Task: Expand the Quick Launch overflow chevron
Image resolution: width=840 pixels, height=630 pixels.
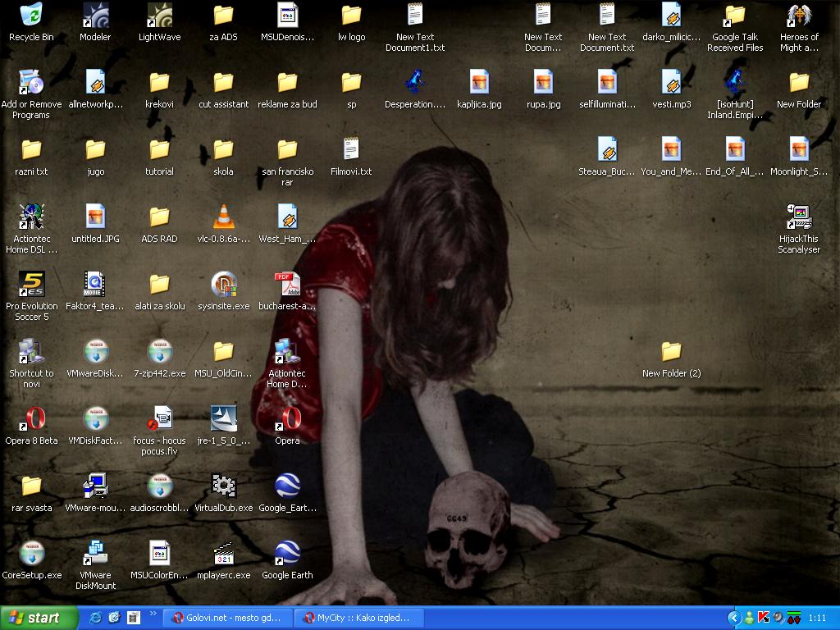Action: (153, 614)
